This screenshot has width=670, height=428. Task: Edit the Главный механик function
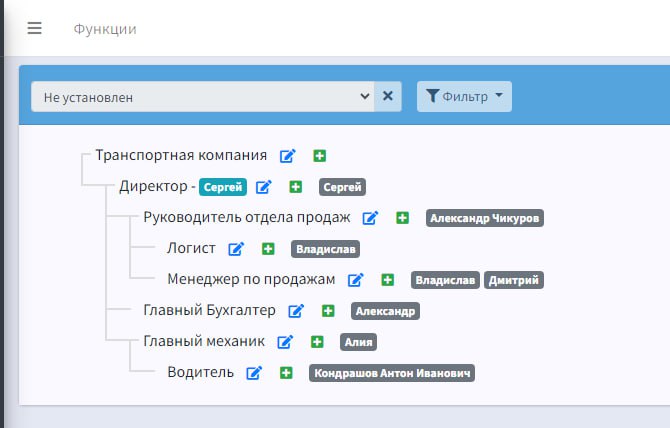[285, 342]
